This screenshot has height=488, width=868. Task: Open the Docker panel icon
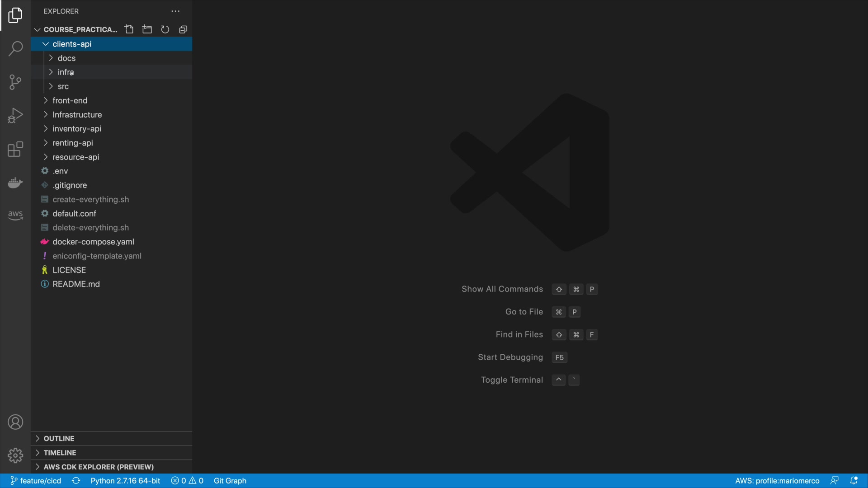15,183
